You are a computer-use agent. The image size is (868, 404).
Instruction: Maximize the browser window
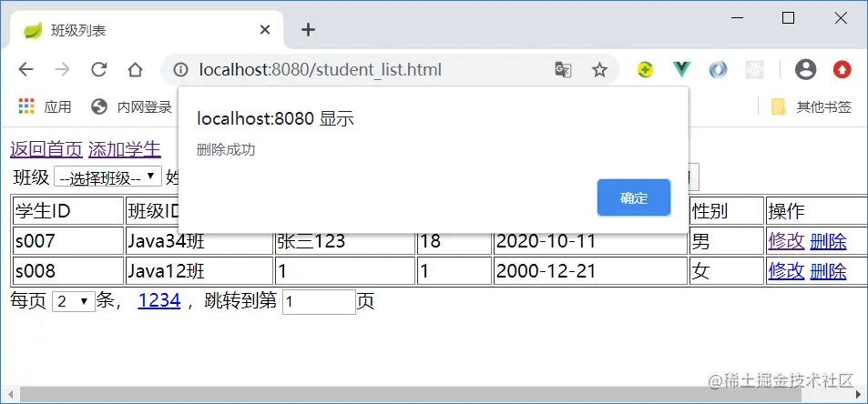coord(788,18)
